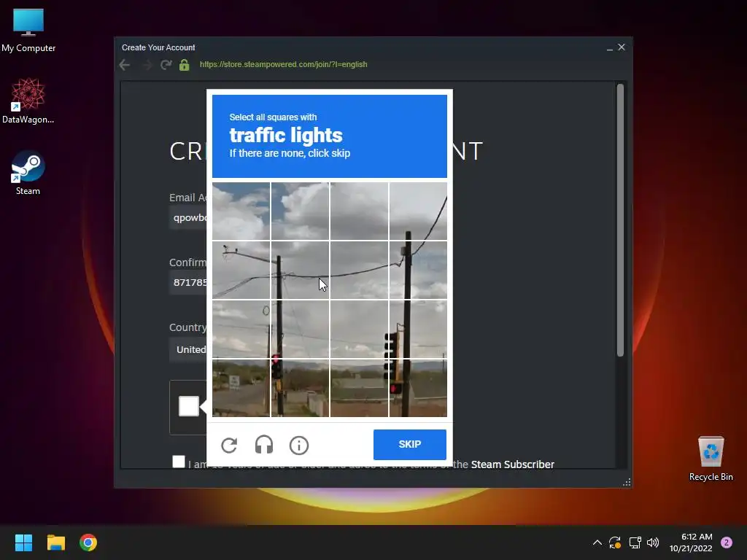Click the green padlock security icon
Viewport: 747px width, 560px height.
[185, 65]
